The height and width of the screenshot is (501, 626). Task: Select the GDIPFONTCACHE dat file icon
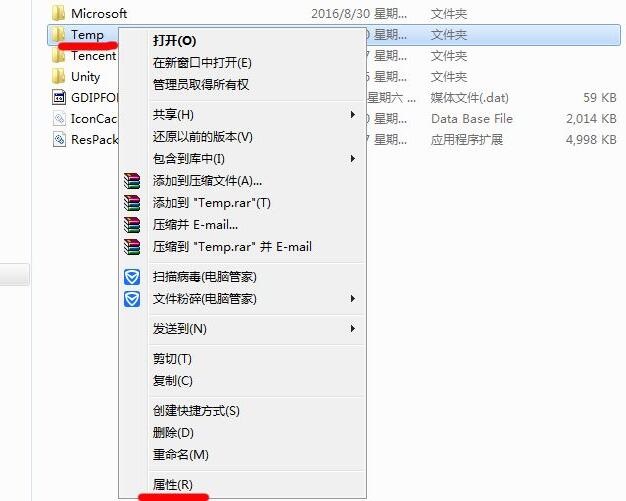tap(59, 97)
